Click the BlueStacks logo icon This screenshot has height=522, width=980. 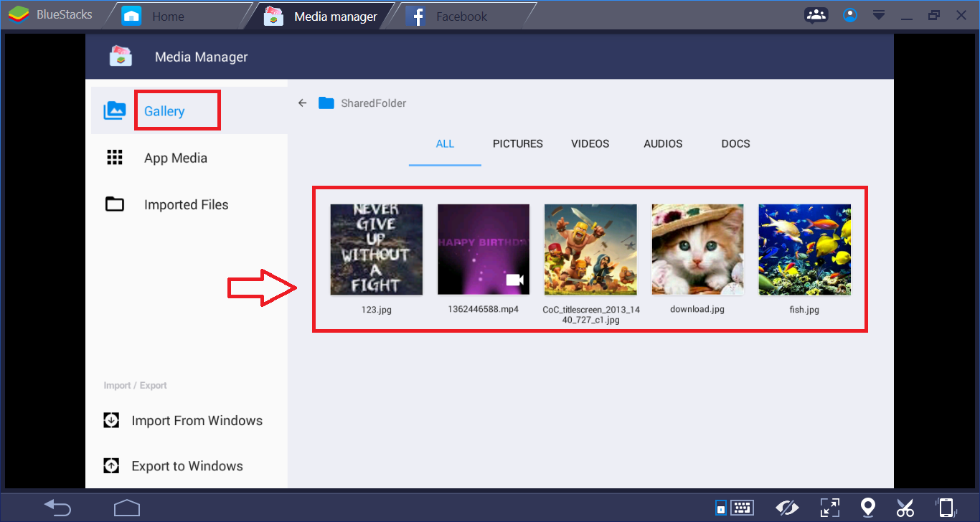[x=19, y=15]
